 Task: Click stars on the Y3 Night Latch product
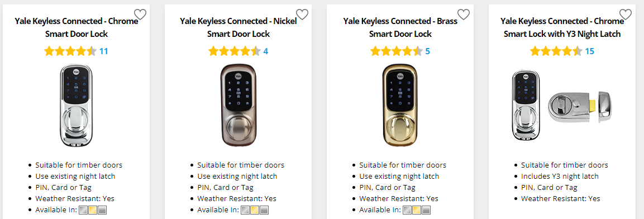tap(556, 51)
